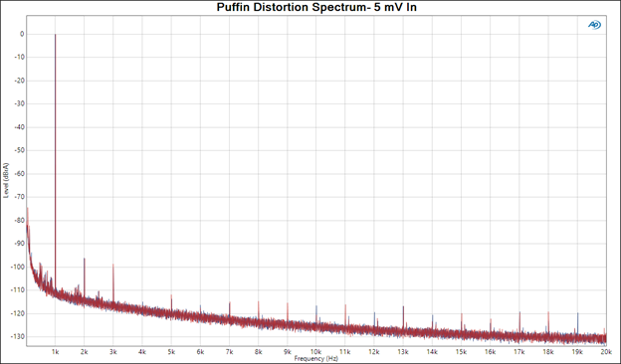
Task: Click the third harmonic peak at 3 kHz
Action: pyautogui.click(x=113, y=282)
